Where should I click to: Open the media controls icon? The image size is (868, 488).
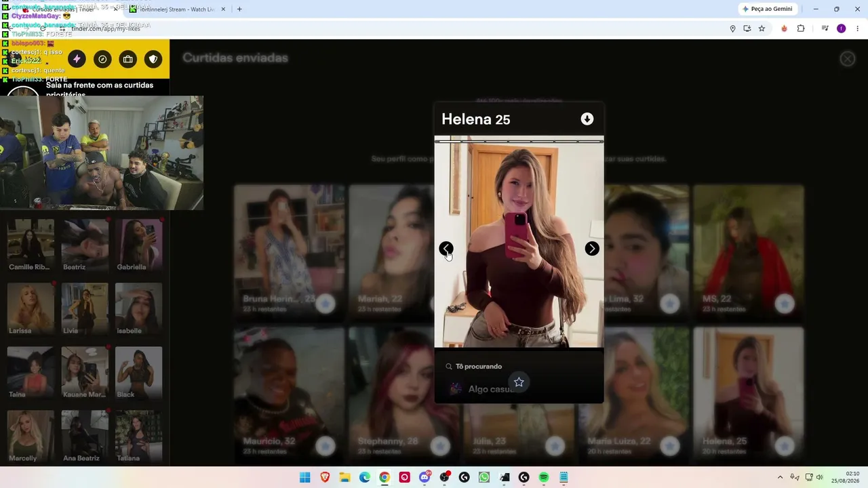tap(825, 28)
